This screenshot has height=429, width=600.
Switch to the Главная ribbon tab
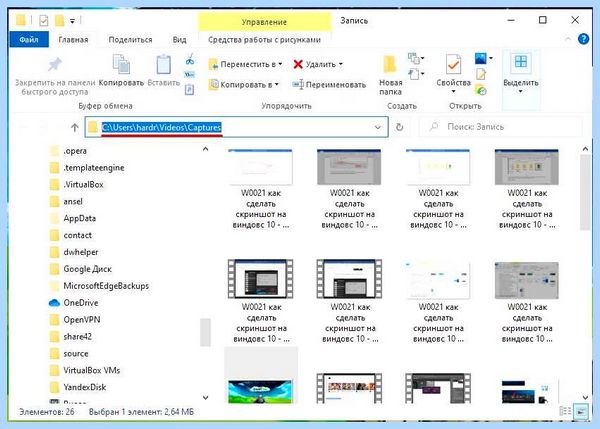[x=73, y=39]
